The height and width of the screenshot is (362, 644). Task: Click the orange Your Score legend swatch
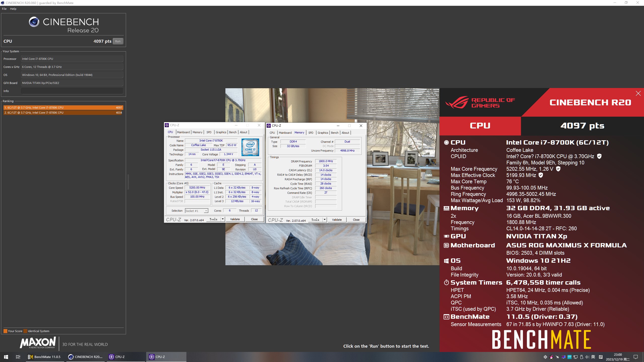coord(5,331)
